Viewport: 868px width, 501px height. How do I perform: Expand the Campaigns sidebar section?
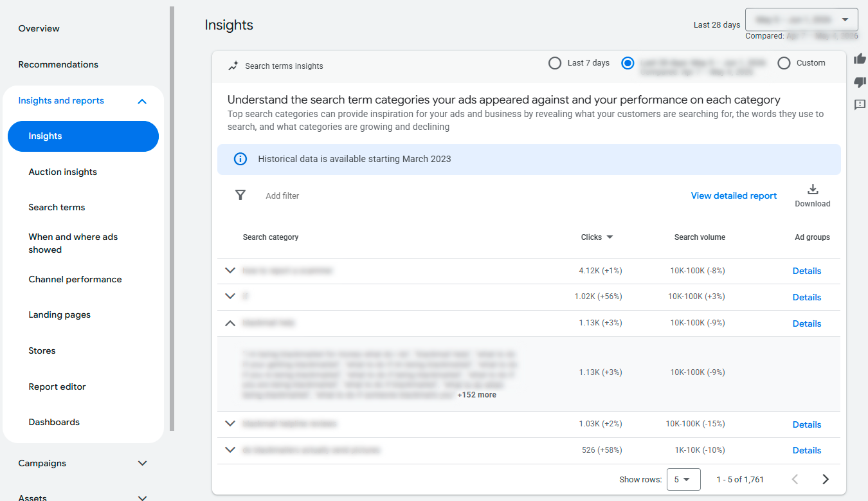pyautogui.click(x=143, y=463)
